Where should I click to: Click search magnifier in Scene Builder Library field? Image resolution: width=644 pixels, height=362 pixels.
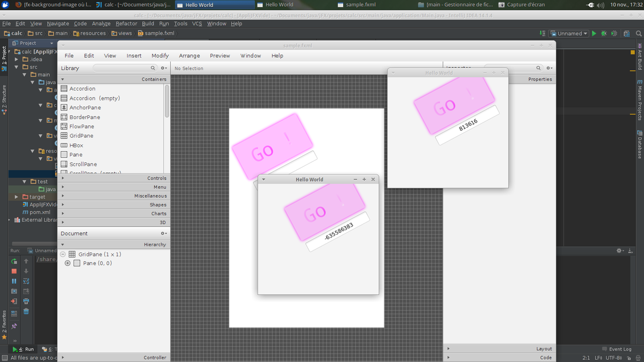153,68
